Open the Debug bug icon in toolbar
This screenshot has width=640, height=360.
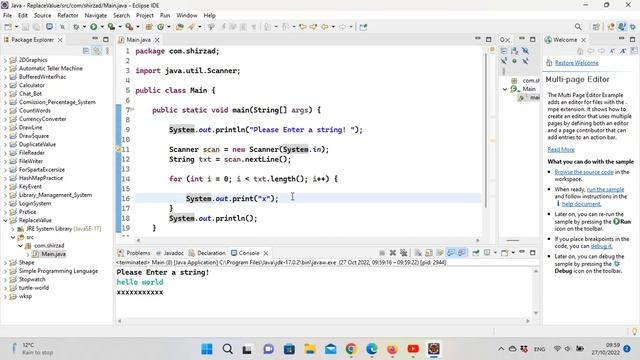pyautogui.click(x=76, y=27)
